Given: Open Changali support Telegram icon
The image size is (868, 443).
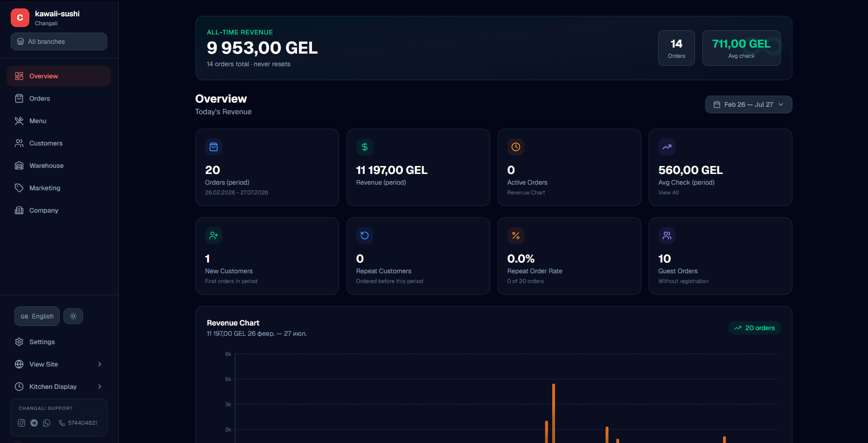Looking at the screenshot, I should tap(34, 423).
